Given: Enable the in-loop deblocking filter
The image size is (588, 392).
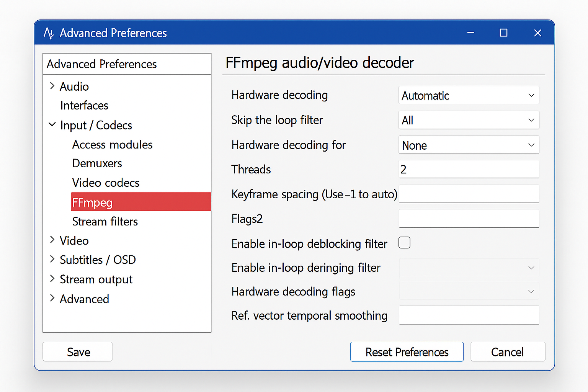Looking at the screenshot, I should pyautogui.click(x=404, y=242).
